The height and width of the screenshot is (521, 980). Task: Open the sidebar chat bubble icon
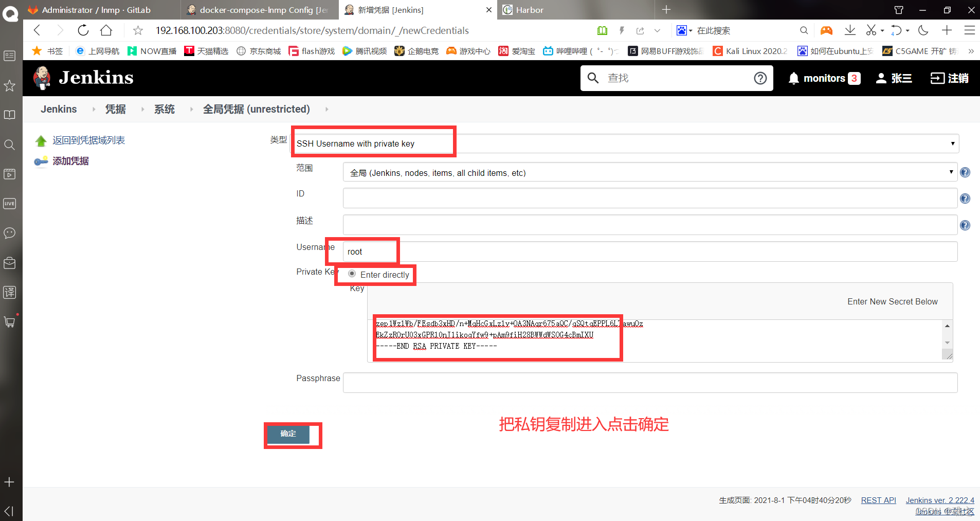10,233
